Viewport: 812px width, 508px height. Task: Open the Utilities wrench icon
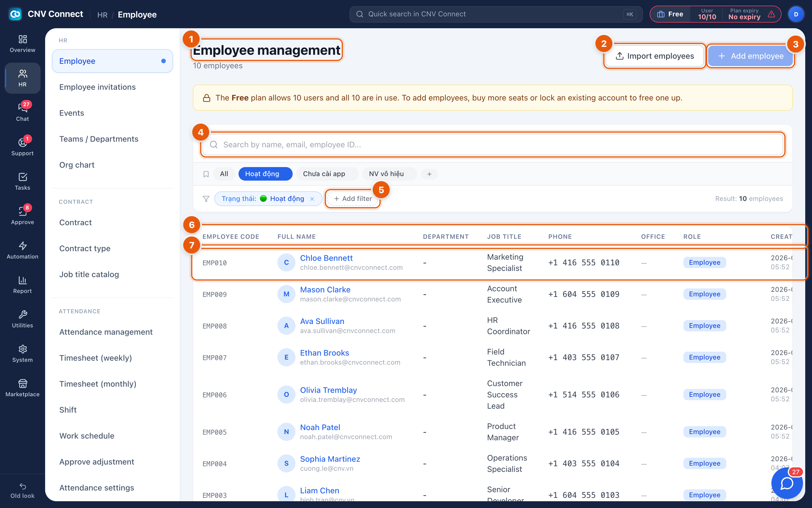[x=23, y=319]
